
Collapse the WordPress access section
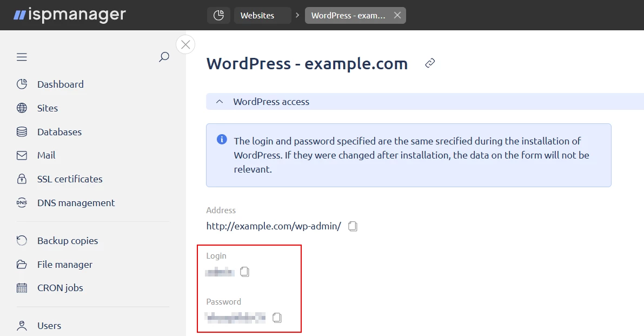(x=220, y=102)
